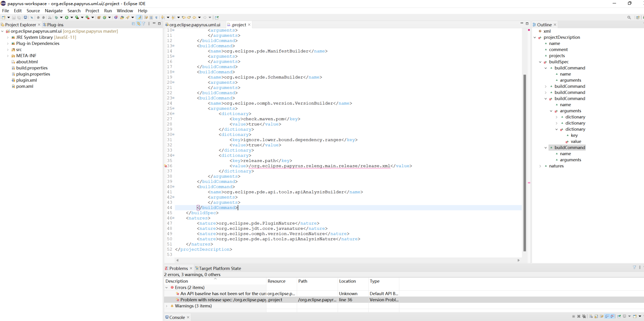The image size is (644, 321).
Task: Expand natures node in Outline
Action: tap(540, 166)
